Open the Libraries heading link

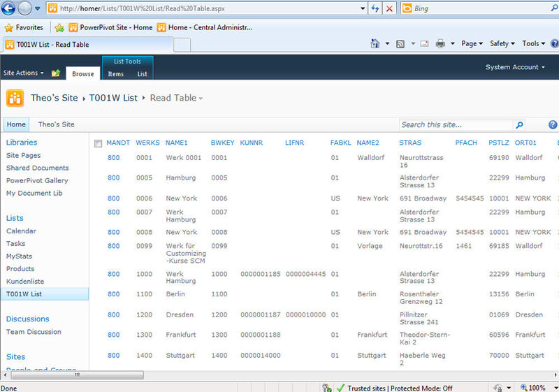(22, 143)
